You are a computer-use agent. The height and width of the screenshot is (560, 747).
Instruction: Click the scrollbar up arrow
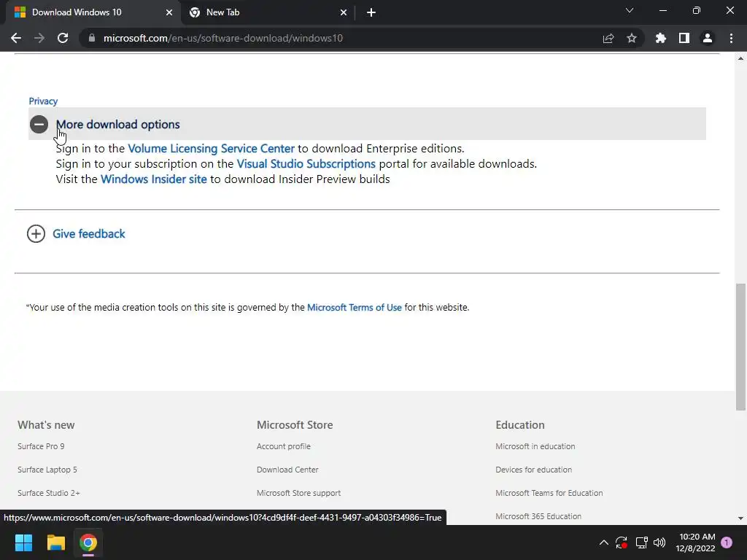coord(740,58)
